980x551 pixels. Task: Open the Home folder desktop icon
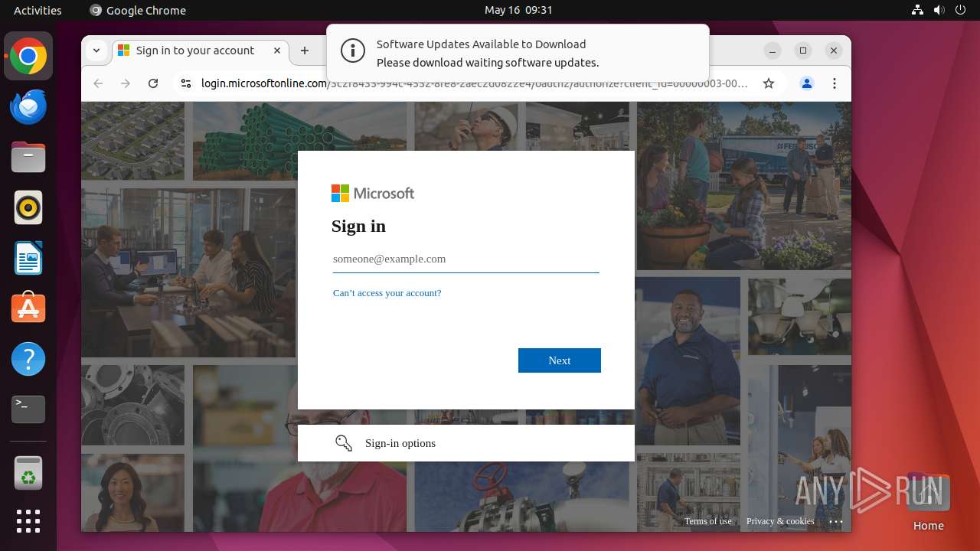pos(928,502)
